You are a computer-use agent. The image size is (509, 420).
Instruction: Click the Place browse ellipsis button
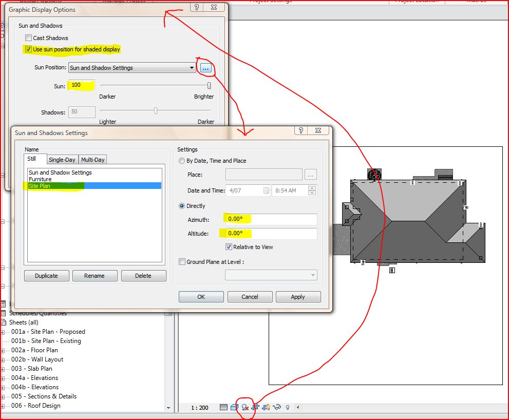(310, 175)
